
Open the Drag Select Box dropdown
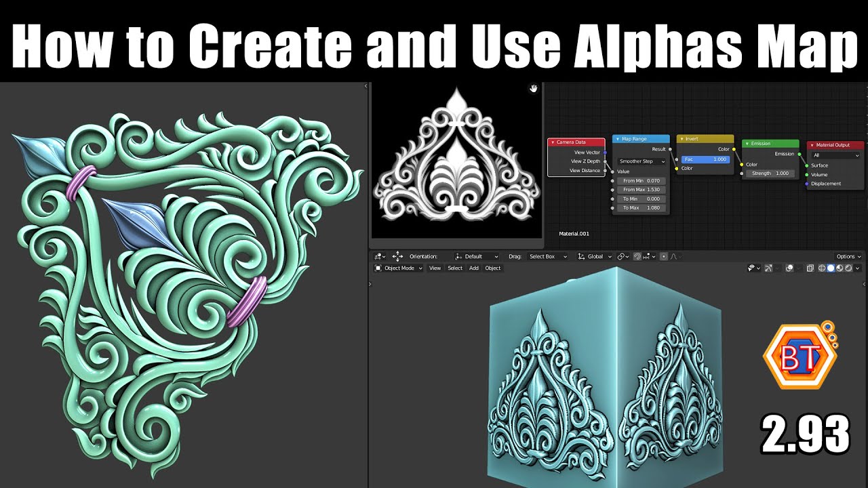(x=548, y=256)
